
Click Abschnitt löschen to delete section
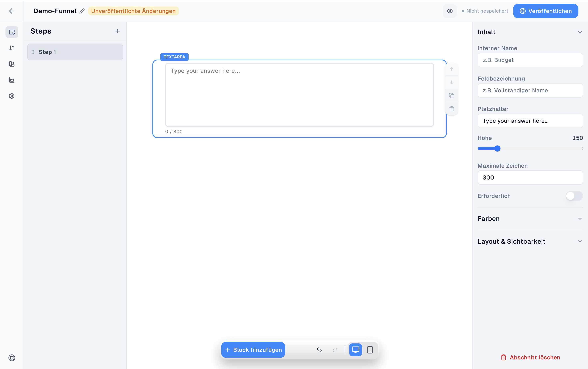[x=530, y=358]
